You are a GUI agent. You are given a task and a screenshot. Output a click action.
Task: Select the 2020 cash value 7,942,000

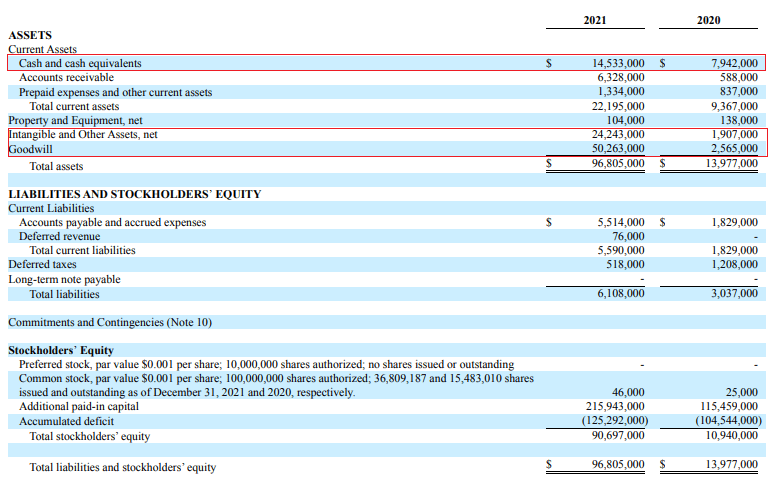coord(734,63)
